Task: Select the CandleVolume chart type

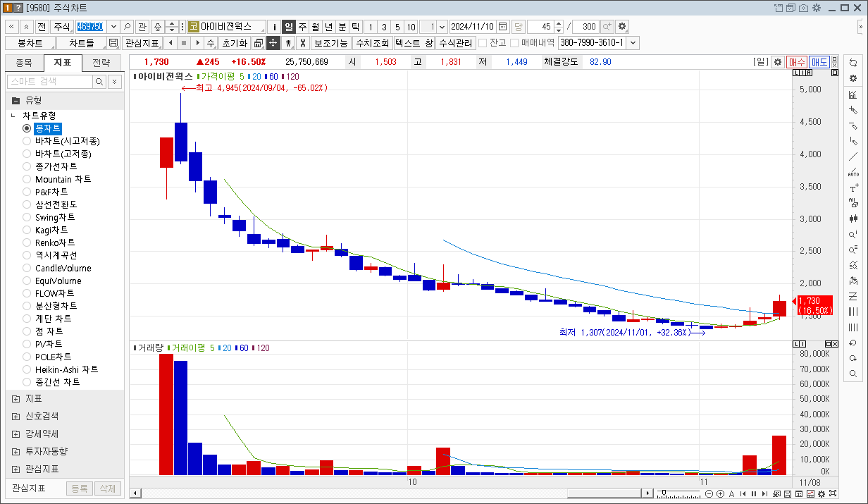Action: tap(27, 268)
